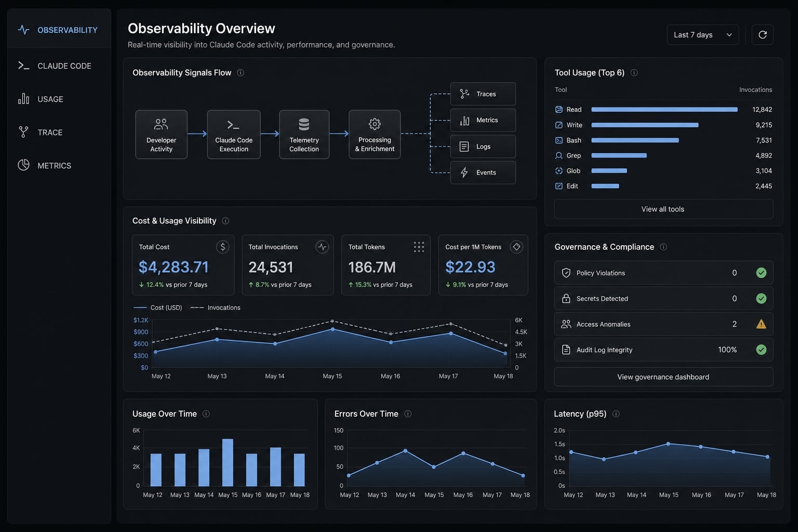798x532 pixels.
Task: Select the Developer Activity flow node
Action: [x=161, y=135]
